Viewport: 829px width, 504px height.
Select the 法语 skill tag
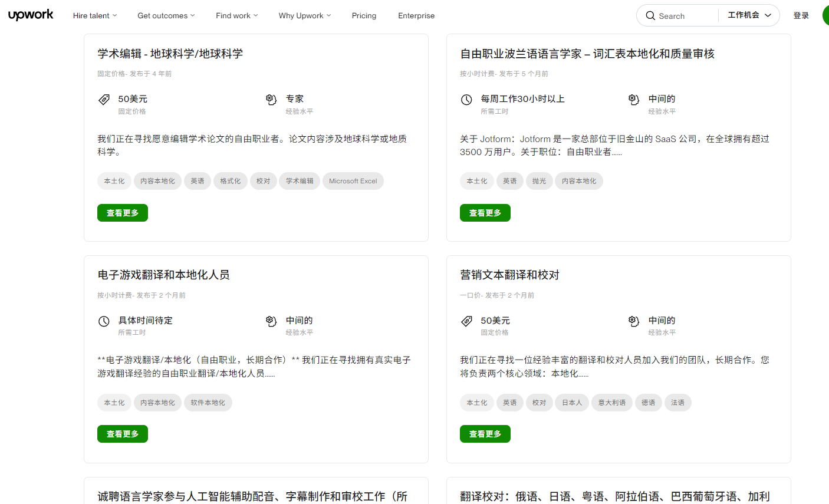[678, 403]
